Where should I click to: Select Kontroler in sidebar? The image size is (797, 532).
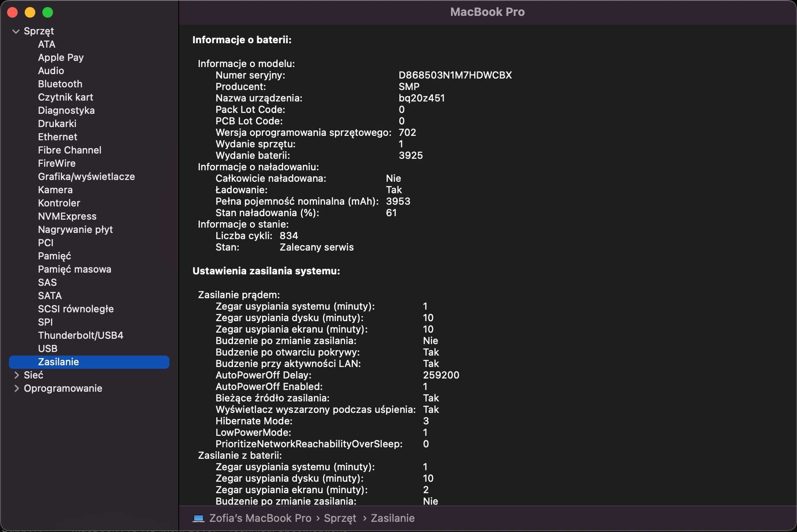59,203
